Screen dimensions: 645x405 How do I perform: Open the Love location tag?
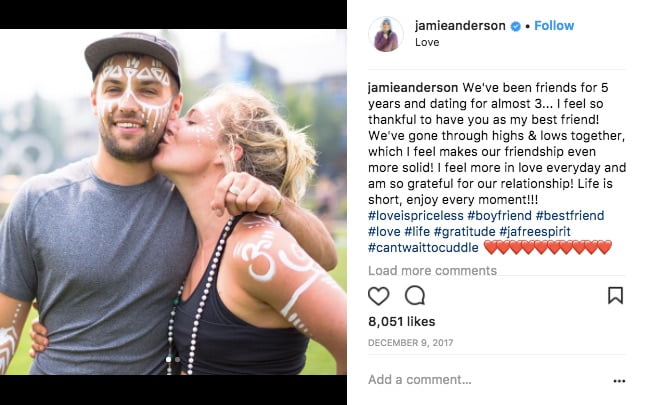click(427, 42)
